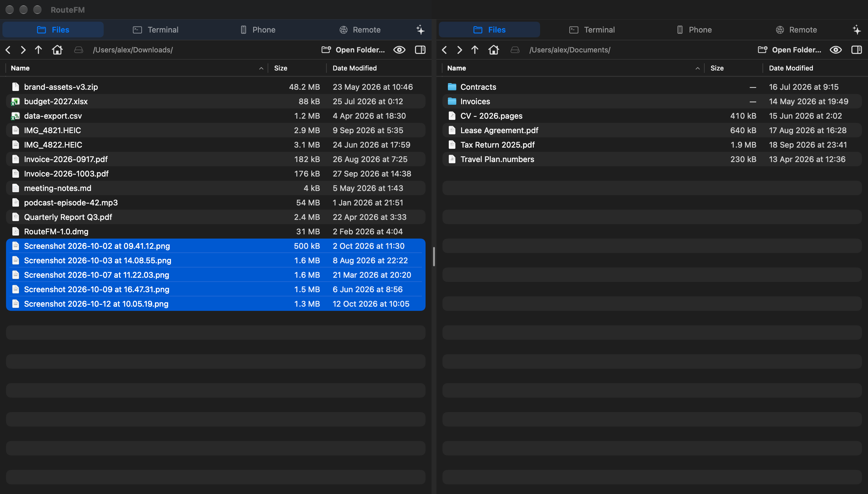Image resolution: width=868 pixels, height=494 pixels.
Task: Click sparkle icon in right pane tab bar
Action: [857, 30]
